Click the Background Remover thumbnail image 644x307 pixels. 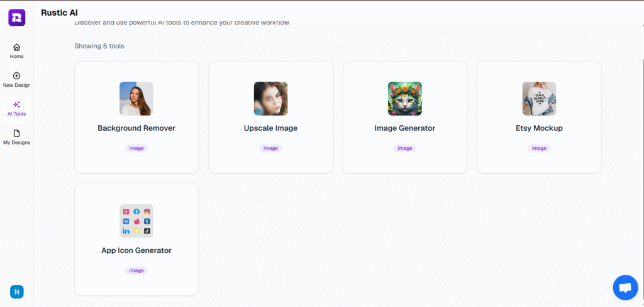136,99
